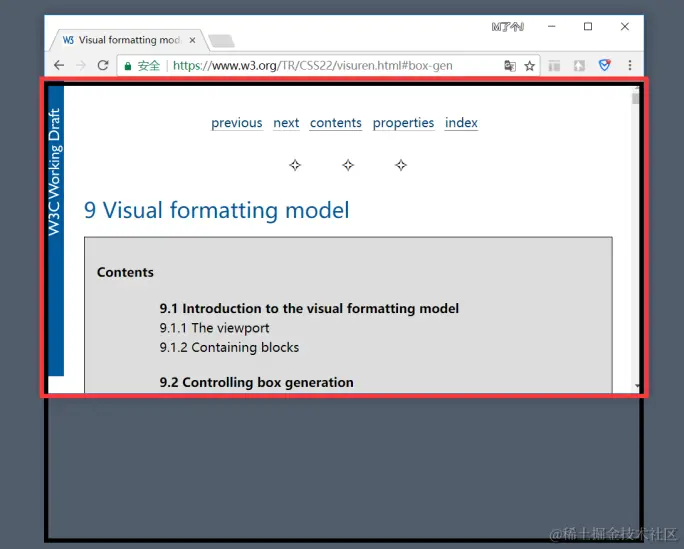The height and width of the screenshot is (549, 684).
Task: Click the gray panel extension icon
Action: click(554, 65)
